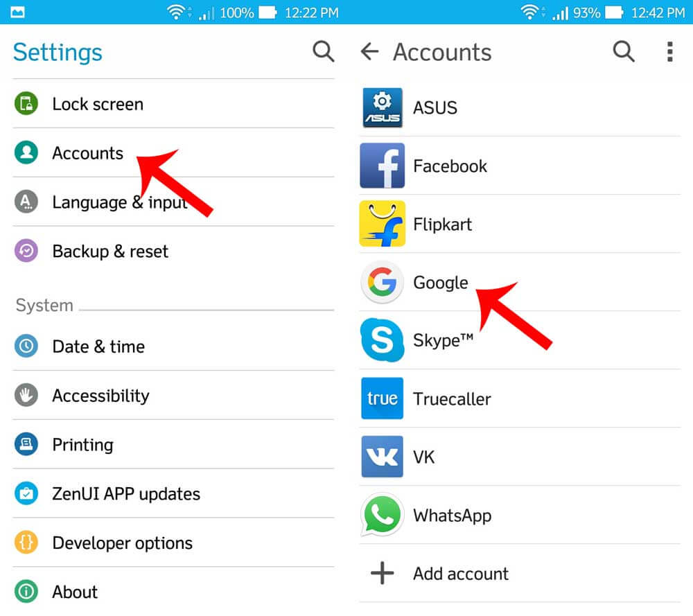693x616 pixels.
Task: Tap the WhatsApp account icon
Action: pos(382,516)
